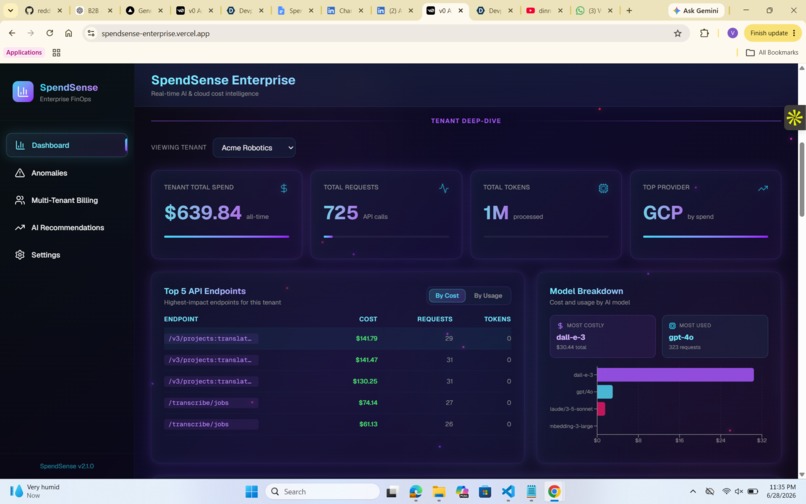806x504 pixels.
Task: Open Settings in the sidebar
Action: (67, 255)
